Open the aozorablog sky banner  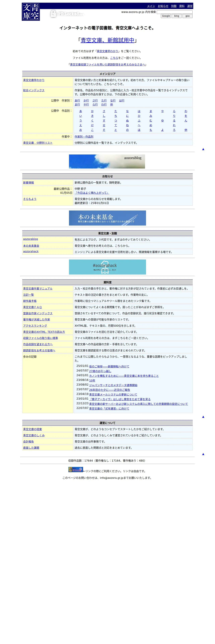click(x=107, y=161)
